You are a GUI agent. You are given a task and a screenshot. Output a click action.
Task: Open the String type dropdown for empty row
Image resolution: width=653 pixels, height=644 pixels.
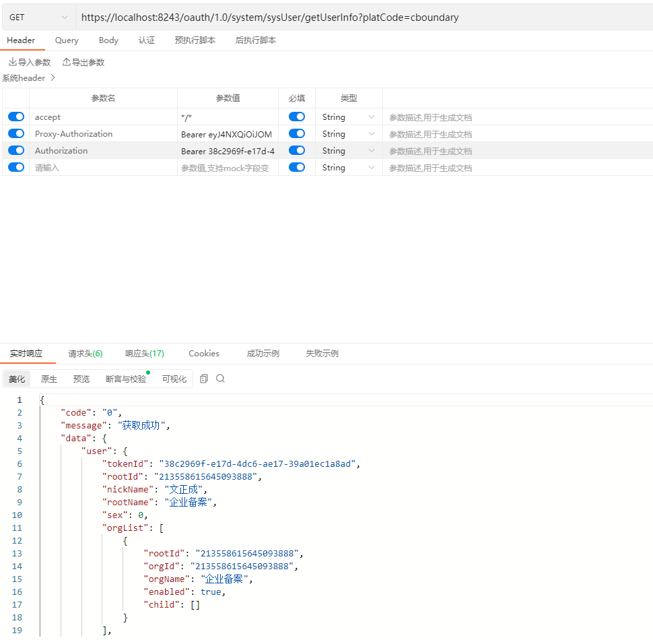pyautogui.click(x=349, y=168)
